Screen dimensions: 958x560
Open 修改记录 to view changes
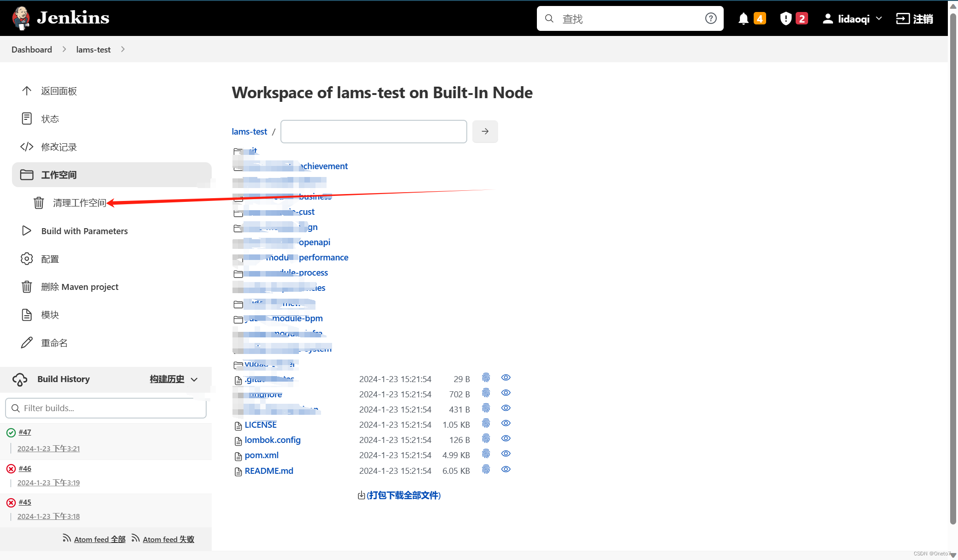[60, 147]
